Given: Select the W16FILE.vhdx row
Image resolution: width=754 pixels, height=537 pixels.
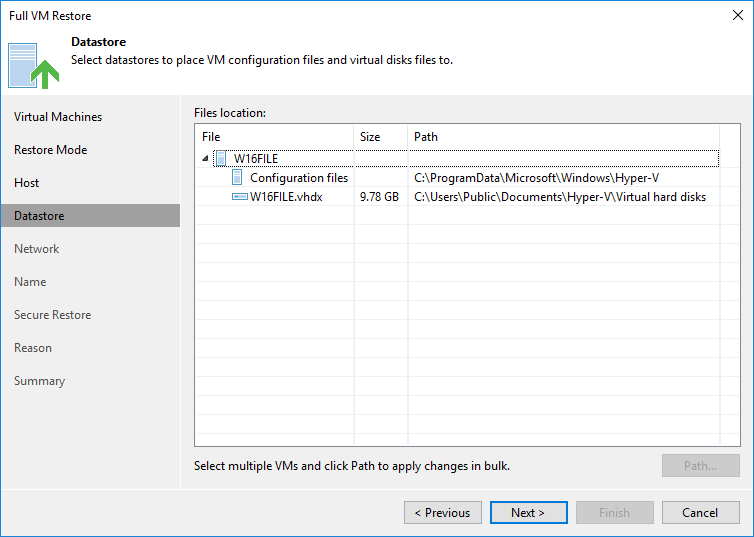Looking at the screenshot, I should (x=457, y=197).
